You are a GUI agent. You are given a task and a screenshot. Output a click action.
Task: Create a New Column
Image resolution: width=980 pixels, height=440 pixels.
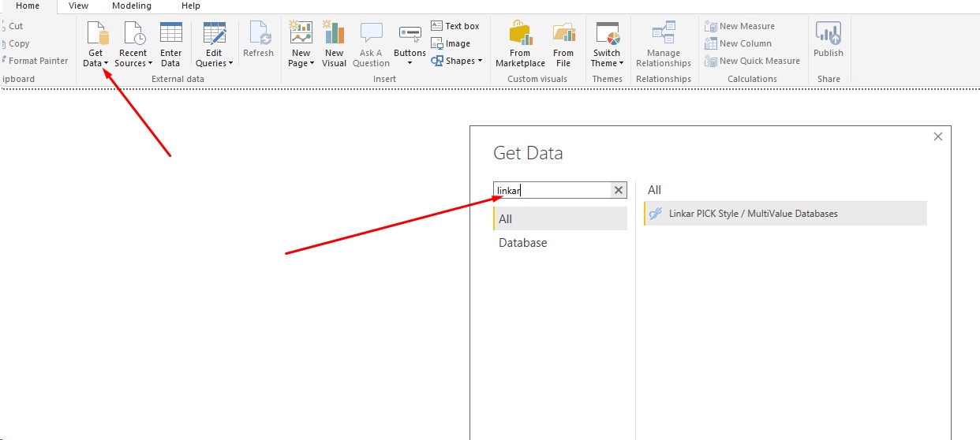tap(738, 43)
